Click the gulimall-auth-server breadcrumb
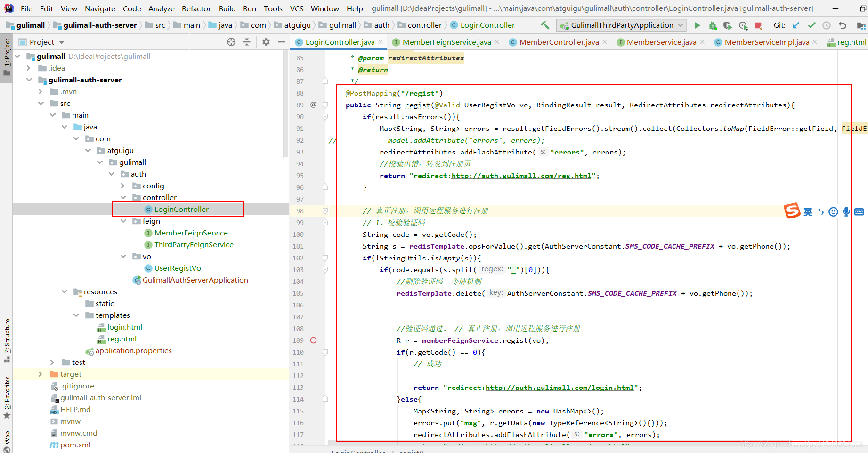This screenshot has width=868, height=453. pos(100,25)
